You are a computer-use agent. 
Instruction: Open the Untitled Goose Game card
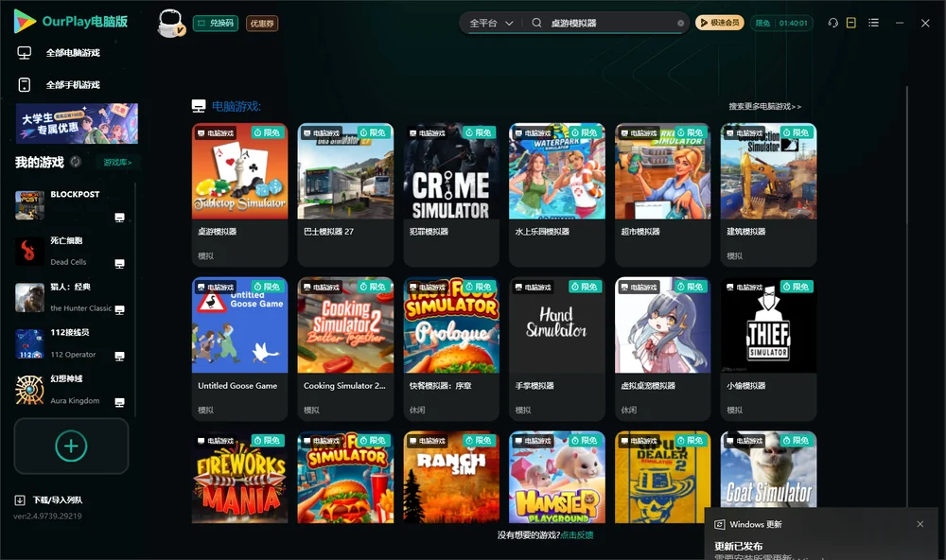pyautogui.click(x=239, y=349)
